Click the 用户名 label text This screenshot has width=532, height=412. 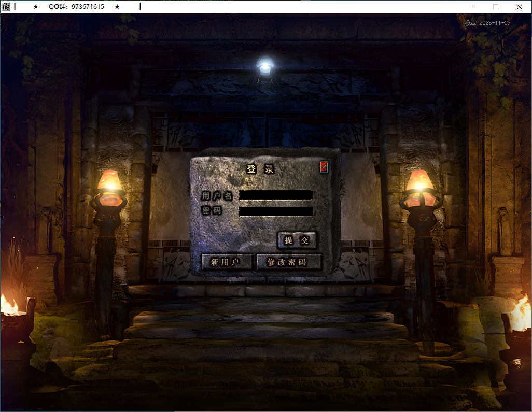coord(217,195)
